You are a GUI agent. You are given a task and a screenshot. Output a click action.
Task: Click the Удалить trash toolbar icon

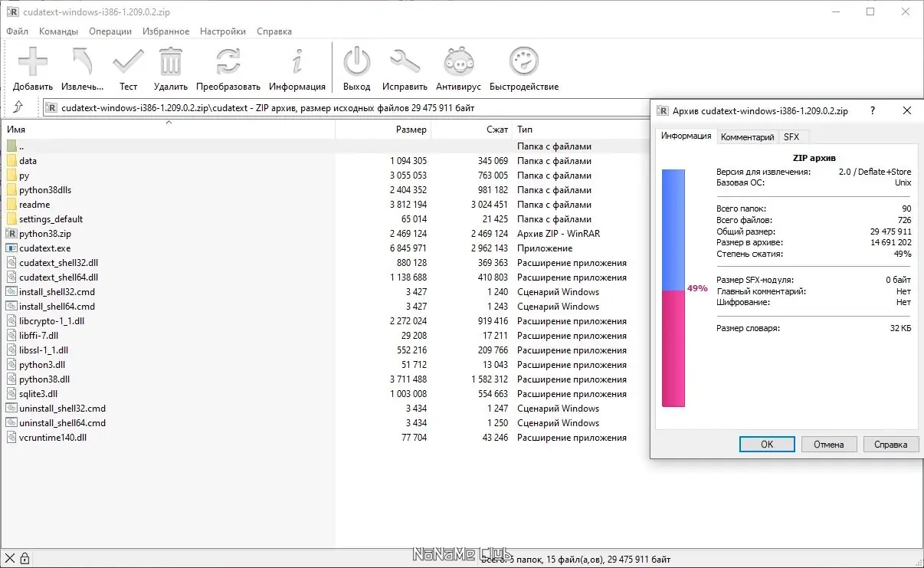pos(170,62)
